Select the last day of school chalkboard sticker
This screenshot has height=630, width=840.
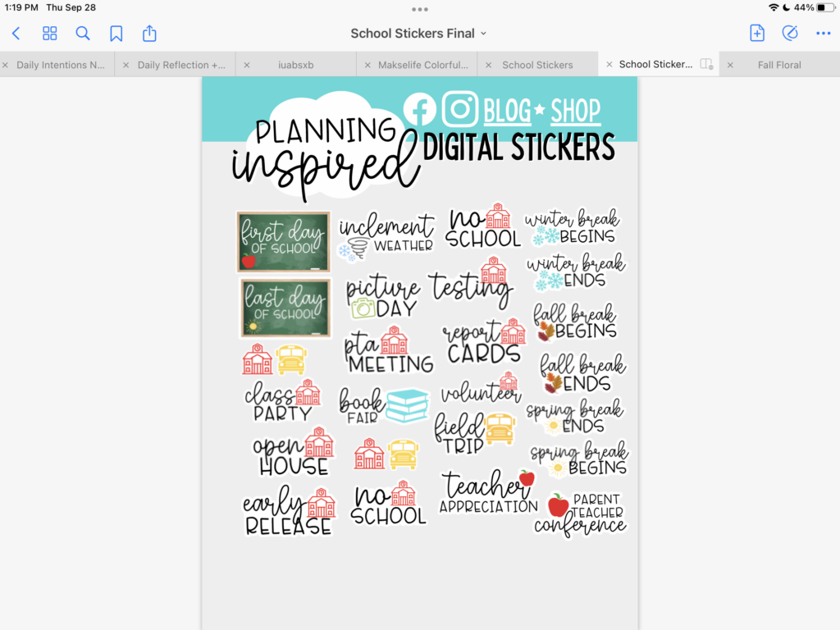(x=285, y=308)
